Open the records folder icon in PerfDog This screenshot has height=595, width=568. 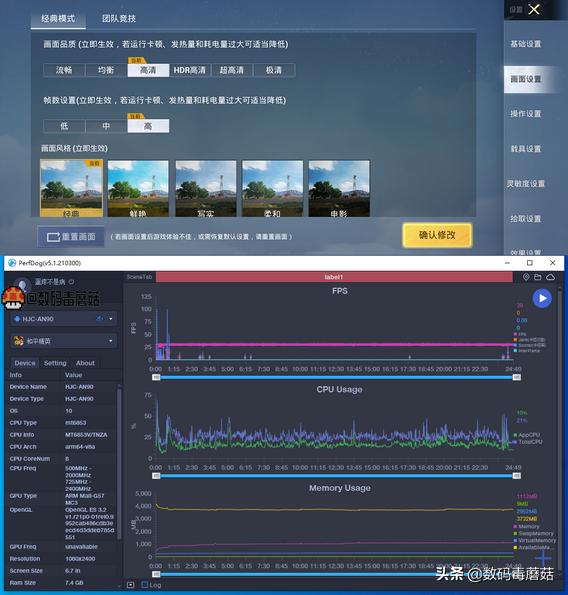pyautogui.click(x=538, y=277)
